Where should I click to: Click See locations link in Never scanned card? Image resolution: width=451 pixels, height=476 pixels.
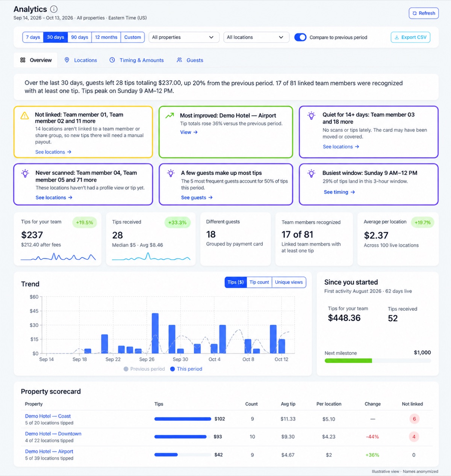(54, 197)
